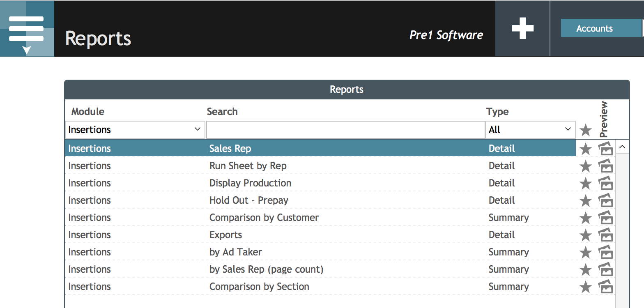Preview the Comparison by Section report
Viewport: 644px width, 308px height.
[x=605, y=287]
